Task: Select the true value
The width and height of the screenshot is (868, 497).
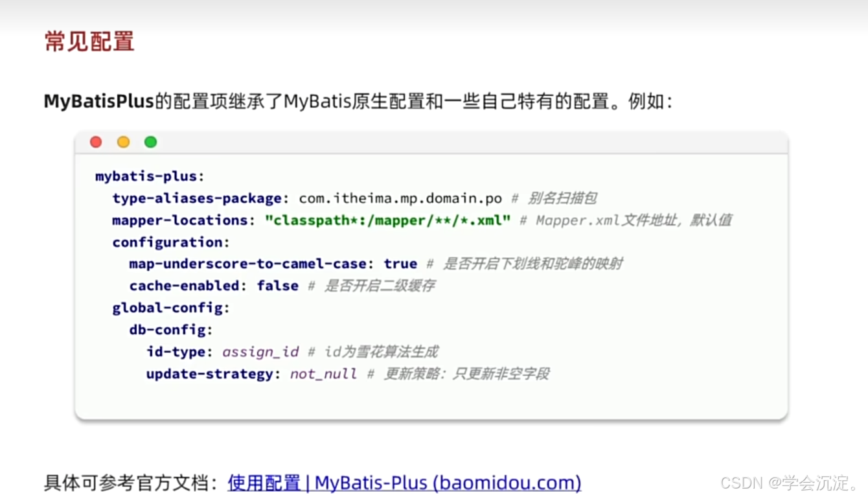Action: [400, 264]
